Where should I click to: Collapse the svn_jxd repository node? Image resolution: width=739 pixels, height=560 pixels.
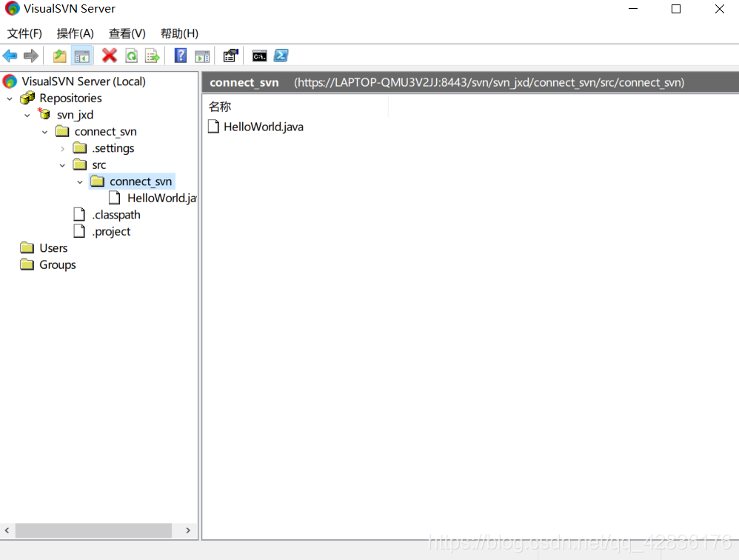(27, 115)
